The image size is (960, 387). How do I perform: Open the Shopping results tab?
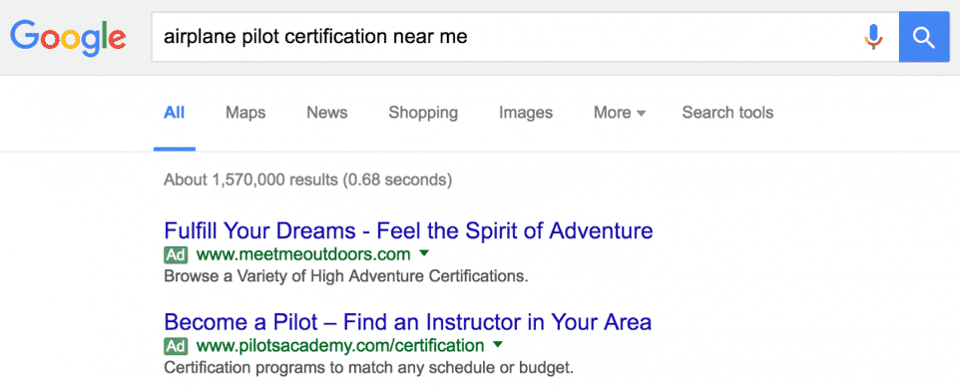coord(423,113)
